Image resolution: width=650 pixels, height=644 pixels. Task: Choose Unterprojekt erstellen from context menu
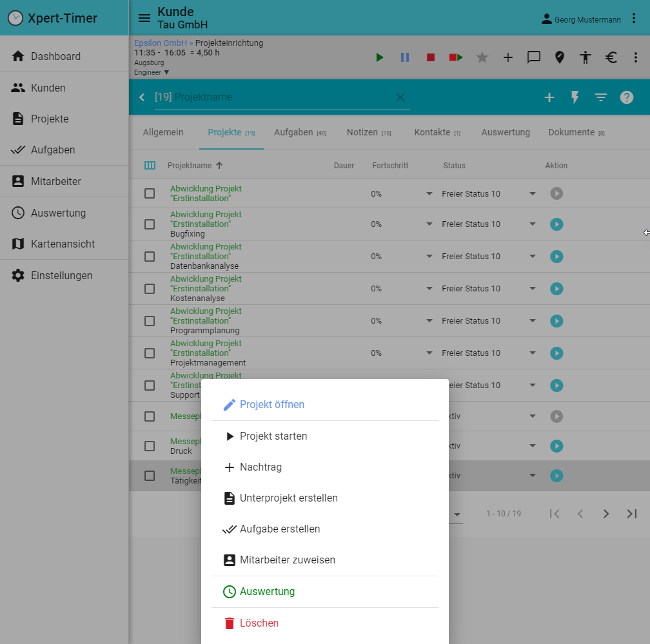(x=288, y=498)
